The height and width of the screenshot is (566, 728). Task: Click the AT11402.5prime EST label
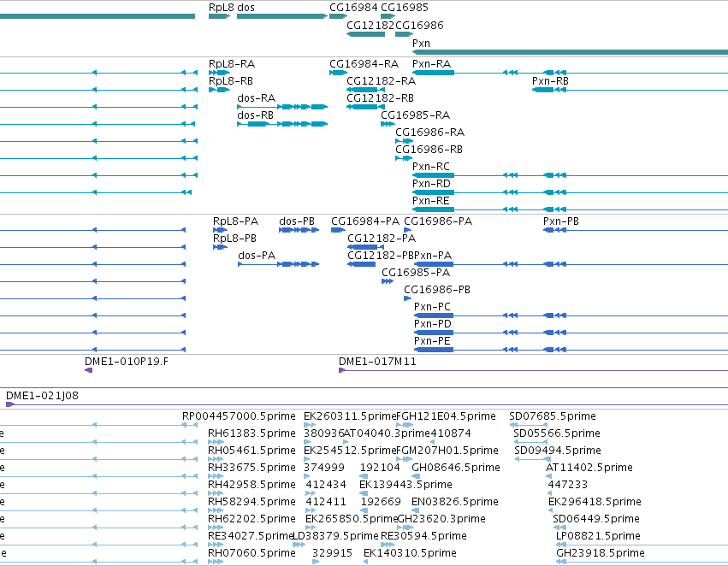click(x=589, y=468)
